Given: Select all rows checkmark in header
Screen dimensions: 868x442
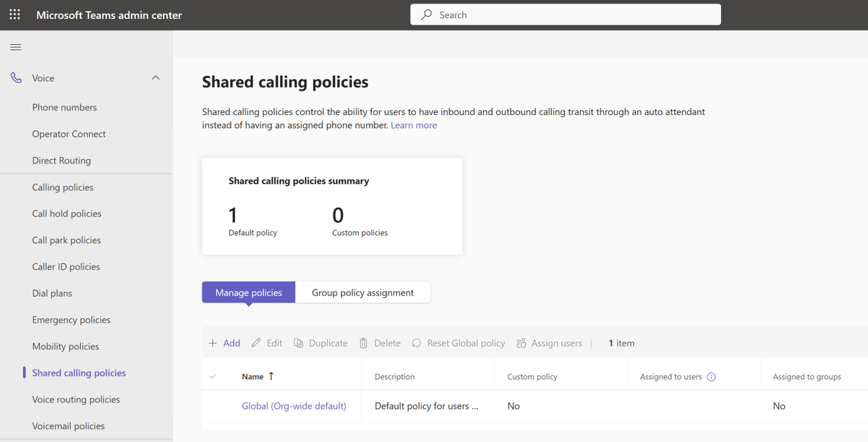Looking at the screenshot, I should coord(213,376).
